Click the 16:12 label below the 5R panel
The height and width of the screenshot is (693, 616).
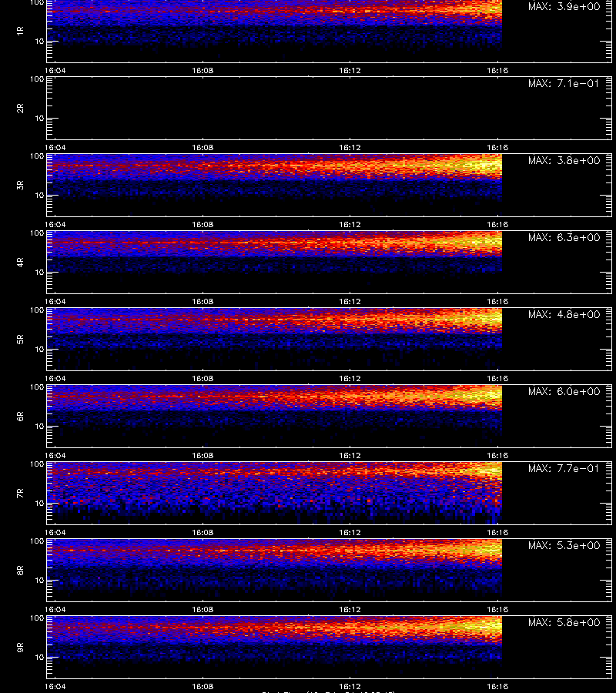350,378
